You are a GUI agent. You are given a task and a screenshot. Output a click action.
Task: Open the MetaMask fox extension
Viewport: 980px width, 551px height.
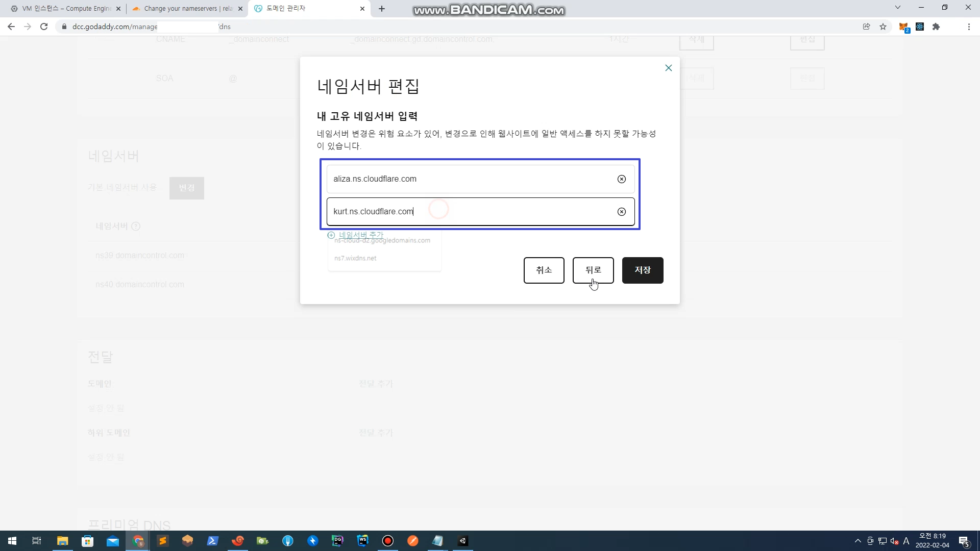[903, 27]
